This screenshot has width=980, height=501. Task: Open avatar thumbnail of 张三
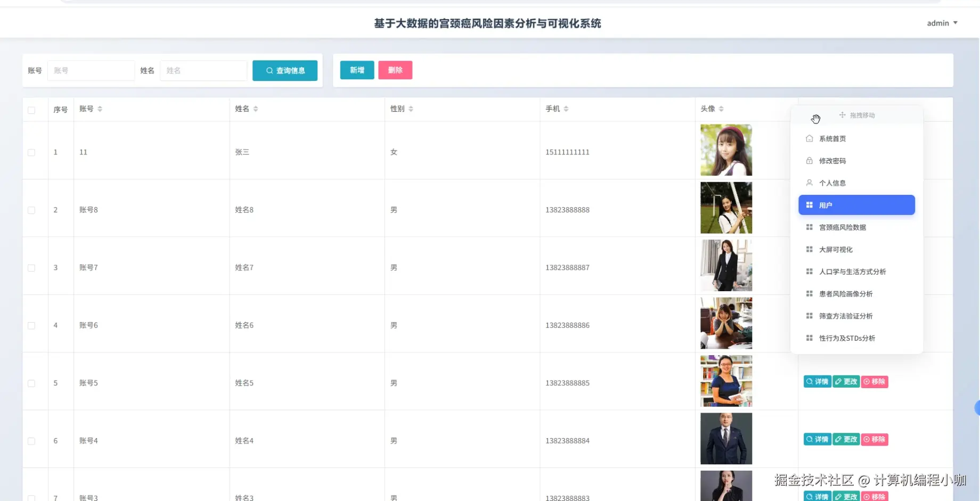(x=726, y=150)
